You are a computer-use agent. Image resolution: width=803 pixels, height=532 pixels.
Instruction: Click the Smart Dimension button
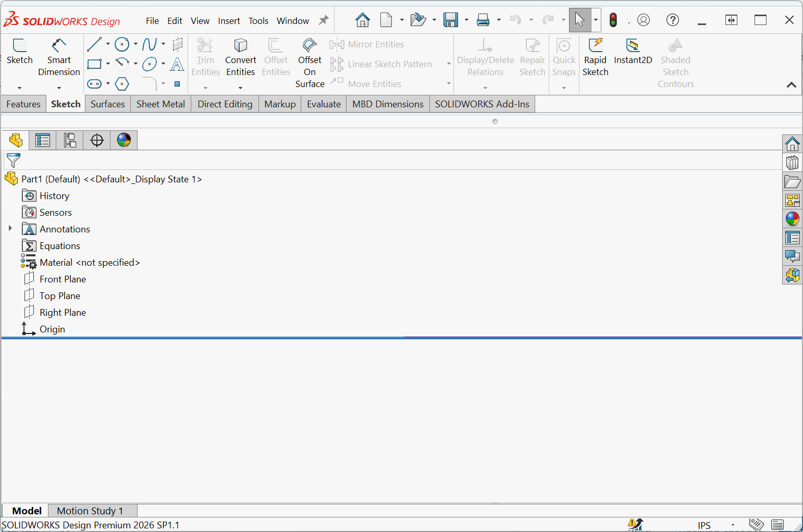coord(59,58)
